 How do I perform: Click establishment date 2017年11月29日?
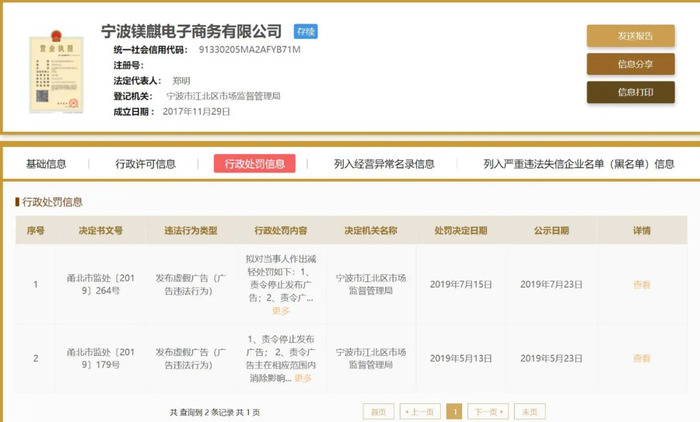point(196,112)
